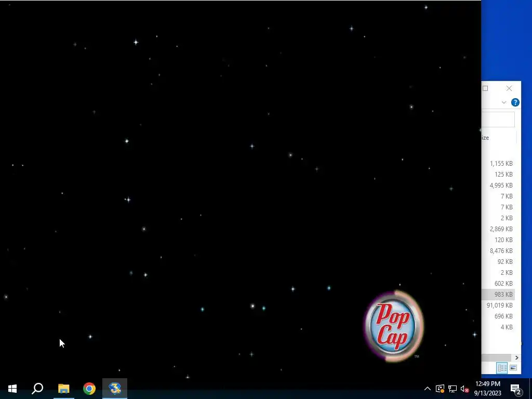The image size is (532, 399).
Task: Select the file sized 91,019 KB
Action: 498,305
